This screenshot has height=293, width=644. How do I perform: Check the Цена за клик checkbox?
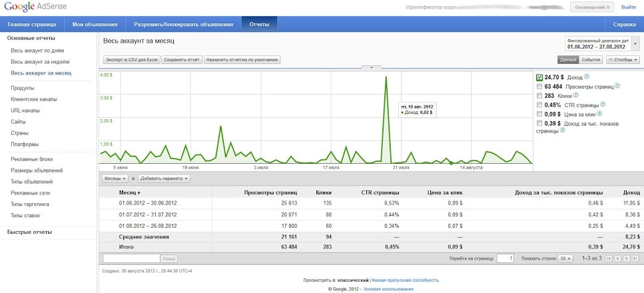[x=539, y=114]
